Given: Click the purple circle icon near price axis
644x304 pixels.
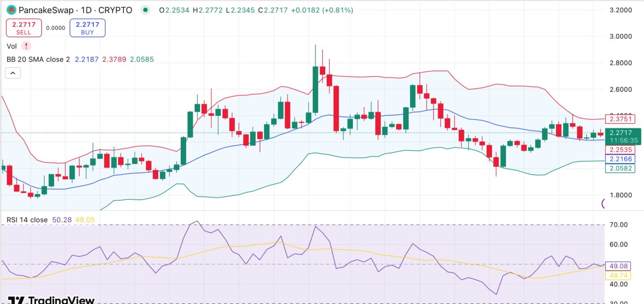Looking at the screenshot, I should (x=604, y=203).
